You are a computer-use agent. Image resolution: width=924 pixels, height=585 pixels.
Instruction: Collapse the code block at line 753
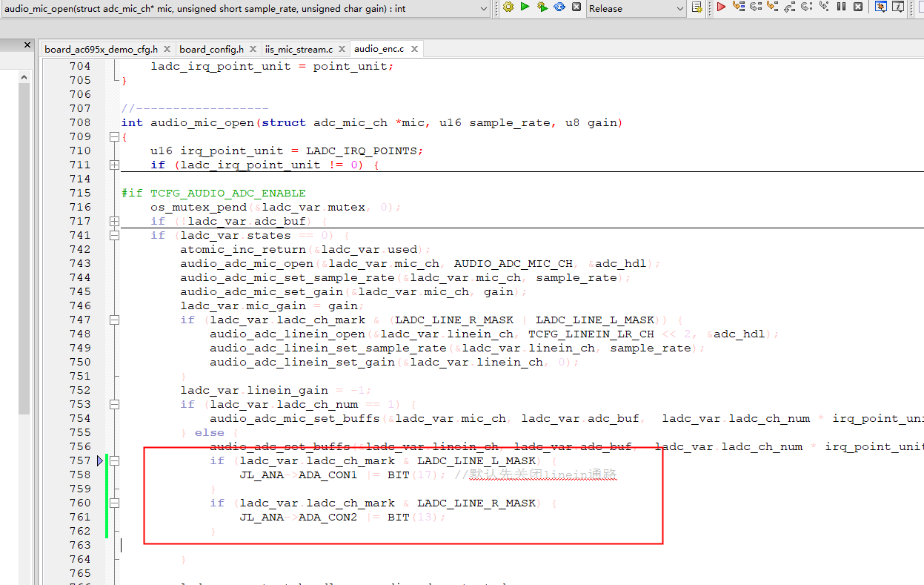tap(114, 404)
